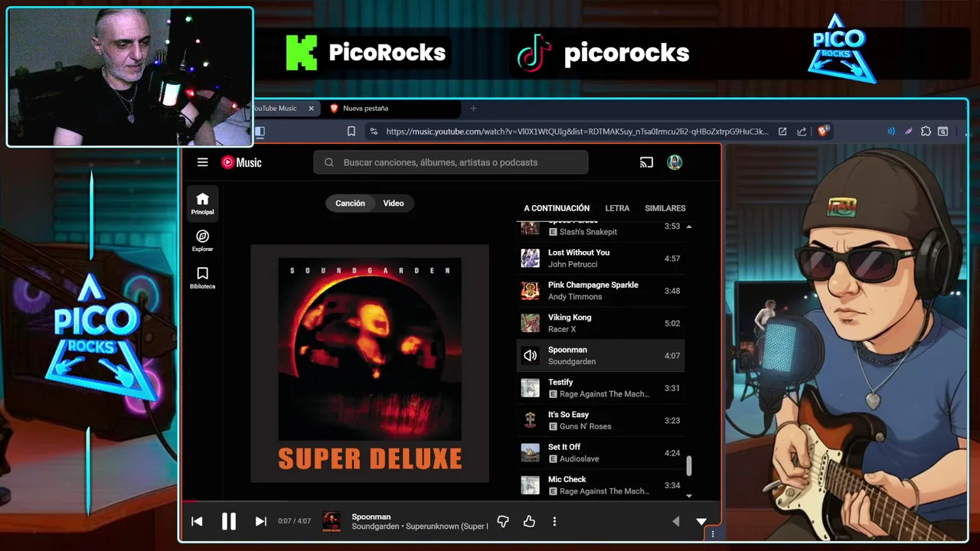Click the purple feather toolbar icon
The width and height of the screenshot is (980, 551).
click(909, 131)
